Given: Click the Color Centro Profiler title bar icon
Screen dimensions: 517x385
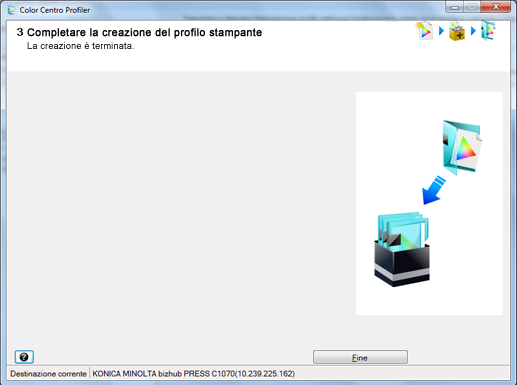Looking at the screenshot, I should [11, 10].
